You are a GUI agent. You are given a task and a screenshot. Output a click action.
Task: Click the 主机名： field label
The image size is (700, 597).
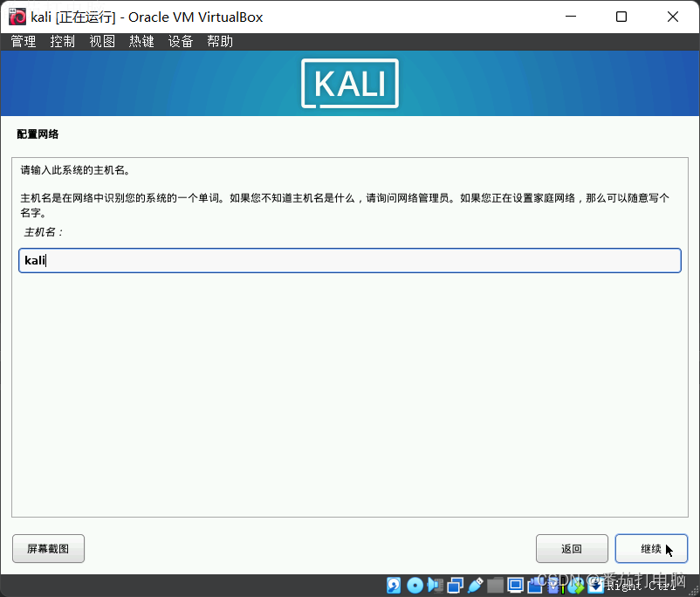(44, 232)
